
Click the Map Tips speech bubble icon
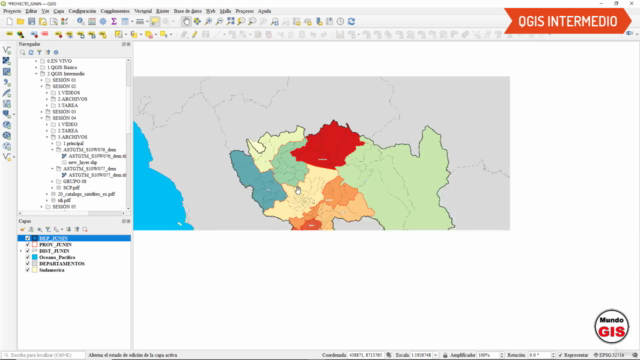[x=155, y=21]
